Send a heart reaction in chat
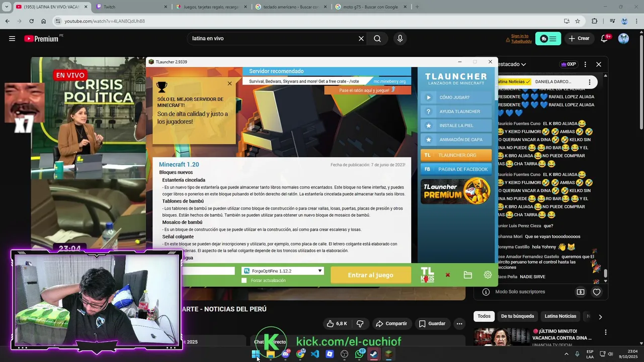This screenshot has width=644, height=362. (x=597, y=292)
